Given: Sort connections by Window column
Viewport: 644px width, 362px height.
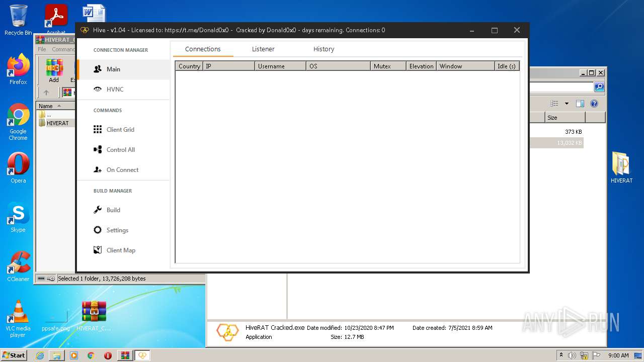Looking at the screenshot, I should [x=465, y=66].
